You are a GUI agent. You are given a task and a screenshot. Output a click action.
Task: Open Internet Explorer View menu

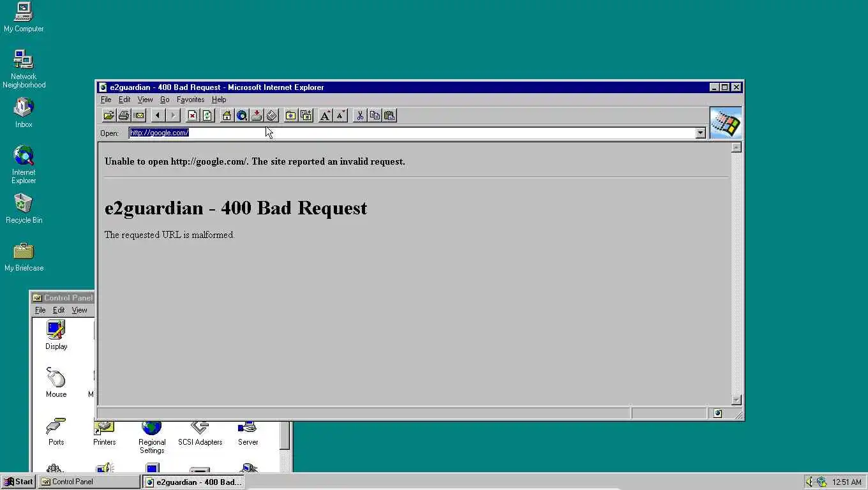[x=145, y=100]
